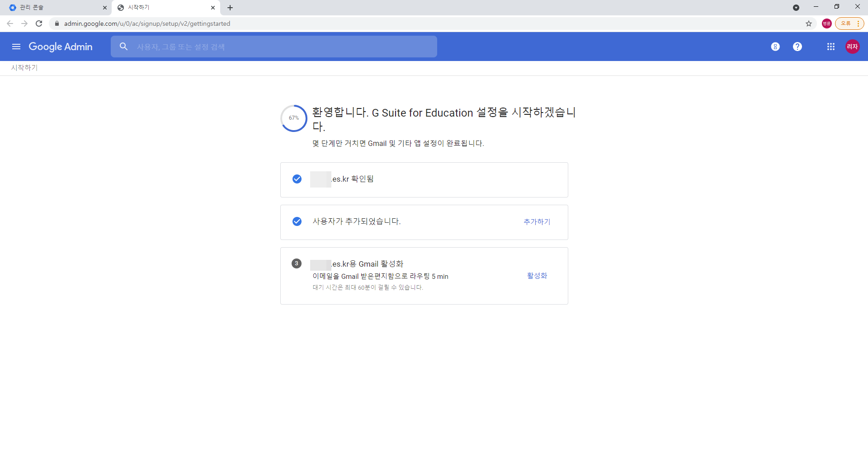The height and width of the screenshot is (470, 868).
Task: Go back in browser history
Action: [10, 23]
